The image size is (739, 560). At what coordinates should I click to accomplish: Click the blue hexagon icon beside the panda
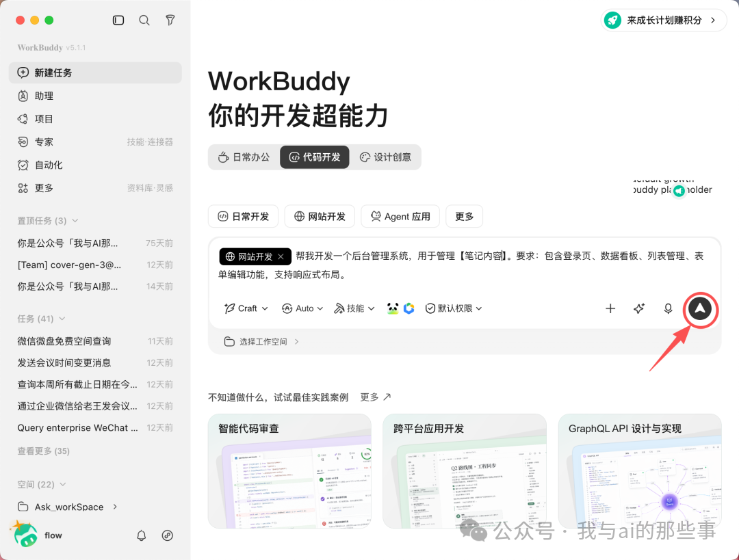(409, 308)
